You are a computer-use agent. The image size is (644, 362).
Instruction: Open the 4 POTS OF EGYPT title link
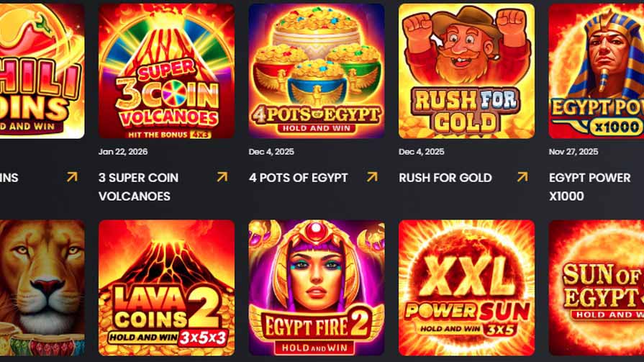298,178
